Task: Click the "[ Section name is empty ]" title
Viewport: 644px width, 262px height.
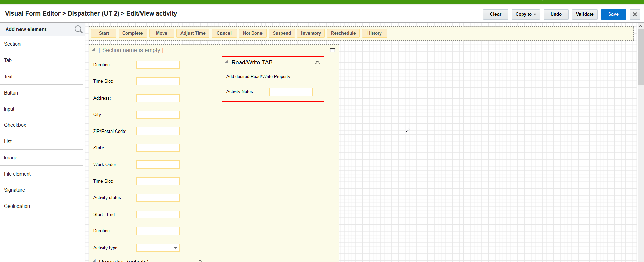Action: [131, 50]
